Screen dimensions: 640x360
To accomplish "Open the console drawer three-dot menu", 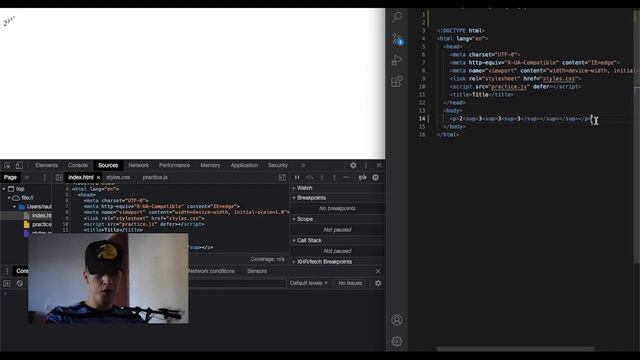I will pos(7,271).
